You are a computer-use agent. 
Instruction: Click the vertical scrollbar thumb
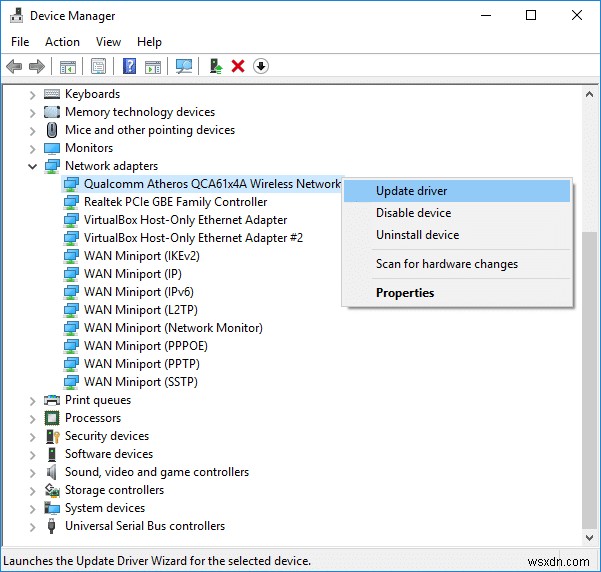pyautogui.click(x=590, y=381)
